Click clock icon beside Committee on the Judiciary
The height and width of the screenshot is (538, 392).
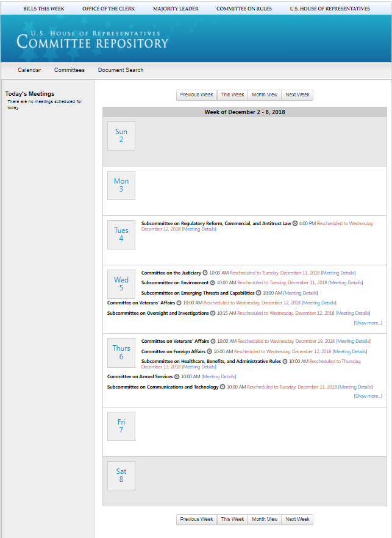[205, 273]
